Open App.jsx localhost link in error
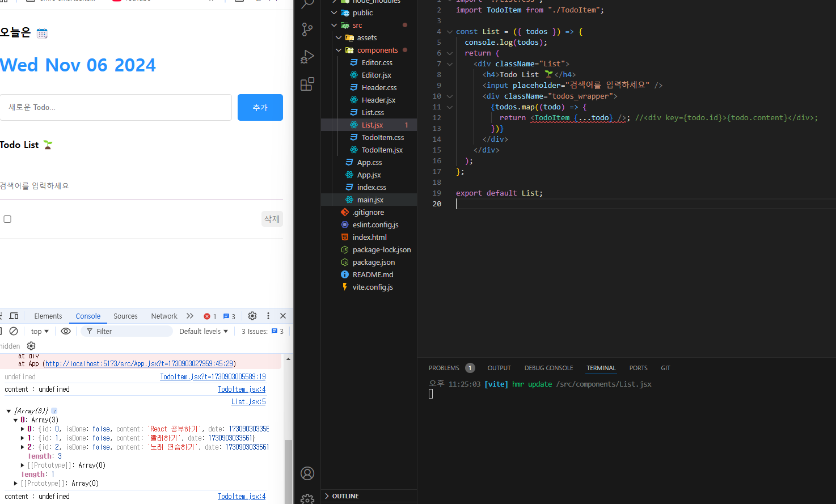 click(x=139, y=363)
